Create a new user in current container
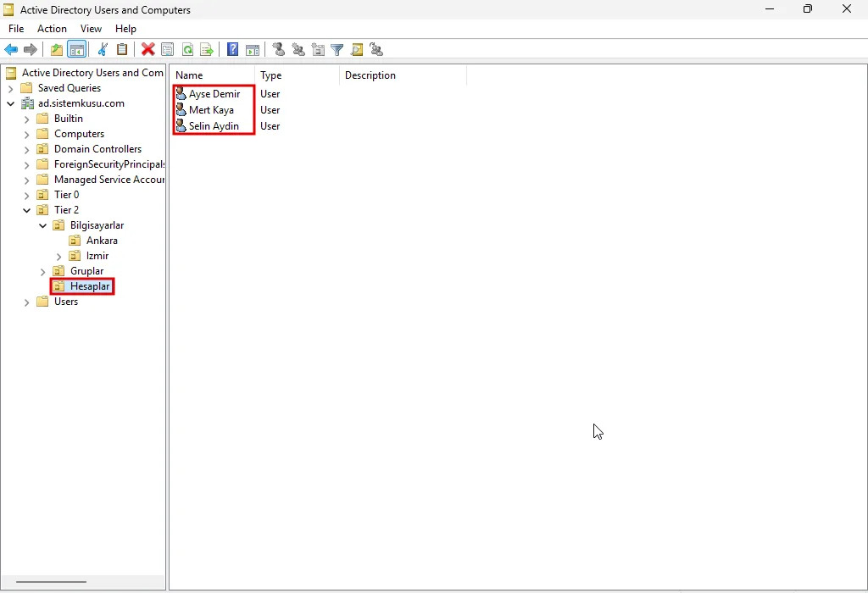The width and height of the screenshot is (868, 593). pos(278,50)
